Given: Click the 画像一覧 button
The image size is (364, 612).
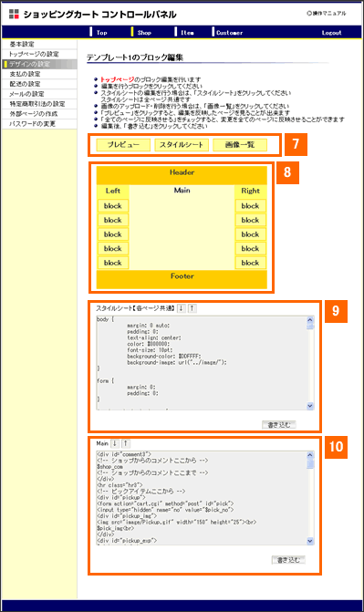Looking at the screenshot, I should tap(240, 145).
